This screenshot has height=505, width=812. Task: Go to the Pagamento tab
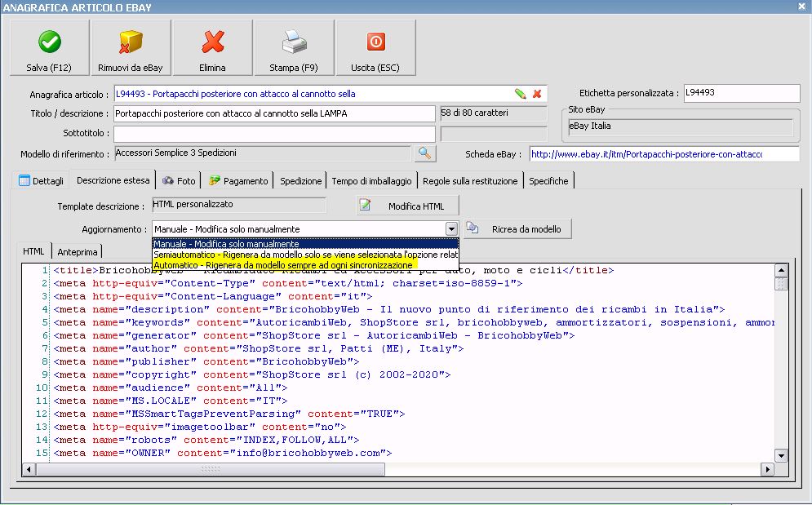pos(238,181)
